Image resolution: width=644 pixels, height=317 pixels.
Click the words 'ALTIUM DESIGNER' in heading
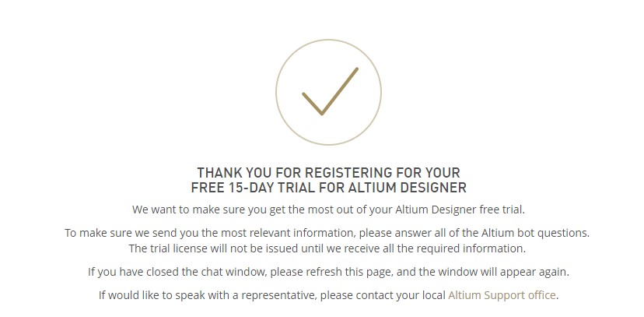coord(407,188)
